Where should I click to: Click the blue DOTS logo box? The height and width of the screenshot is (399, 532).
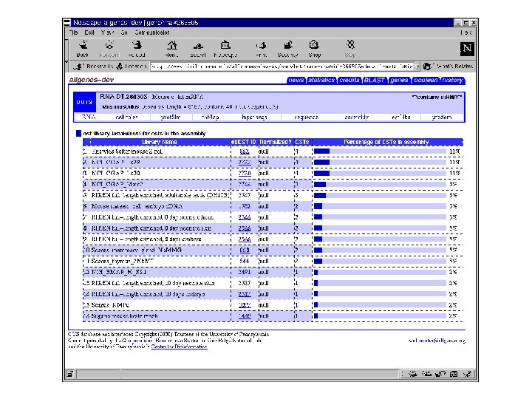point(84,102)
